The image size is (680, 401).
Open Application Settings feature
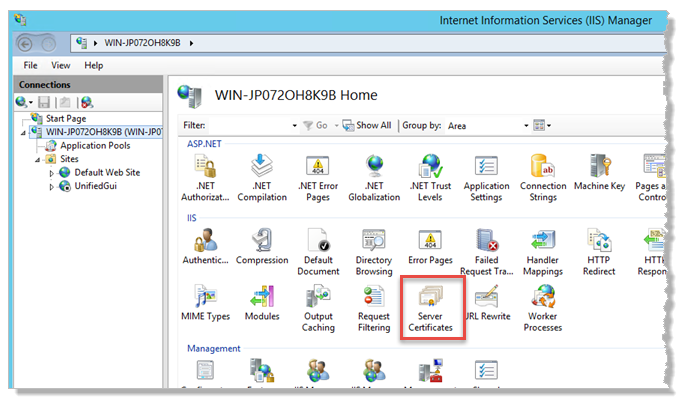pyautogui.click(x=486, y=178)
